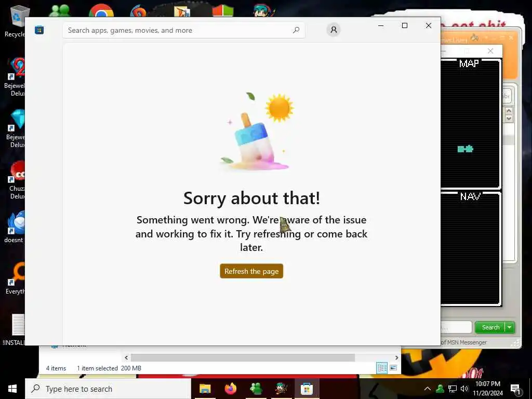Viewport: 532px width, 399px height.
Task: Select the Recycle Bin desktop icon
Action: tap(15, 21)
